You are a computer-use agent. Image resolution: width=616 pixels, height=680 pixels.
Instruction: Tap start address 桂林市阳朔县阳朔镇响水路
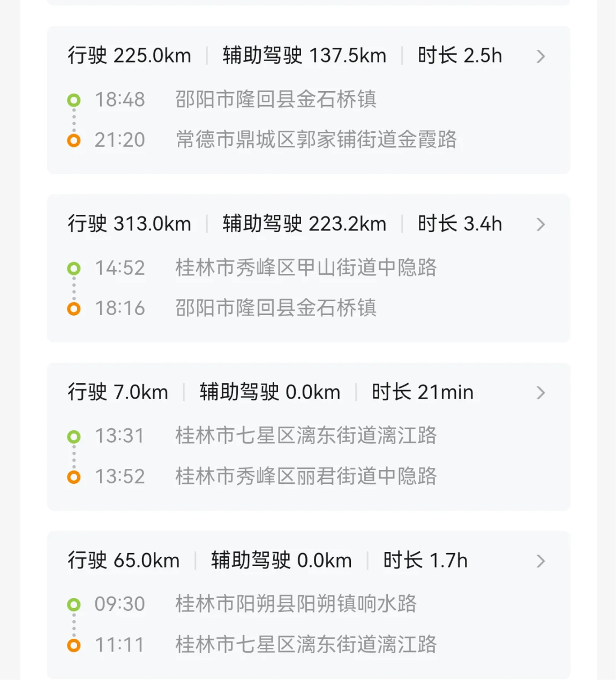pos(296,604)
